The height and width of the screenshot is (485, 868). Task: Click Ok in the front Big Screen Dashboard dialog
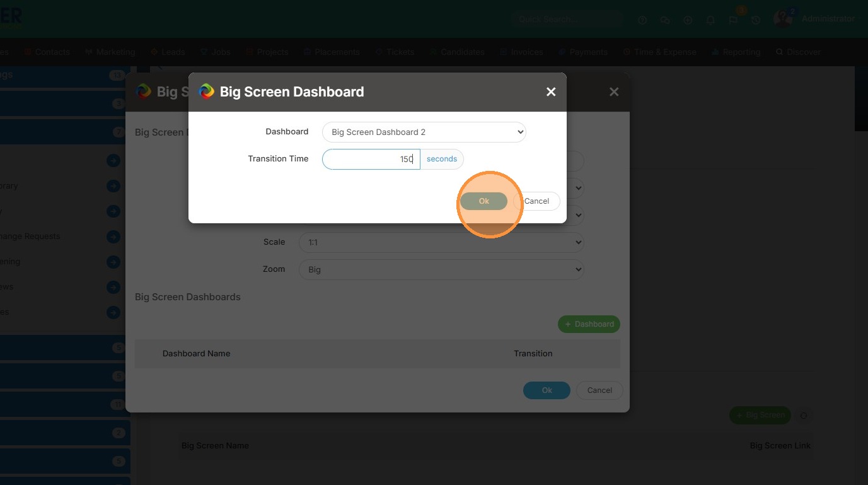coord(483,201)
